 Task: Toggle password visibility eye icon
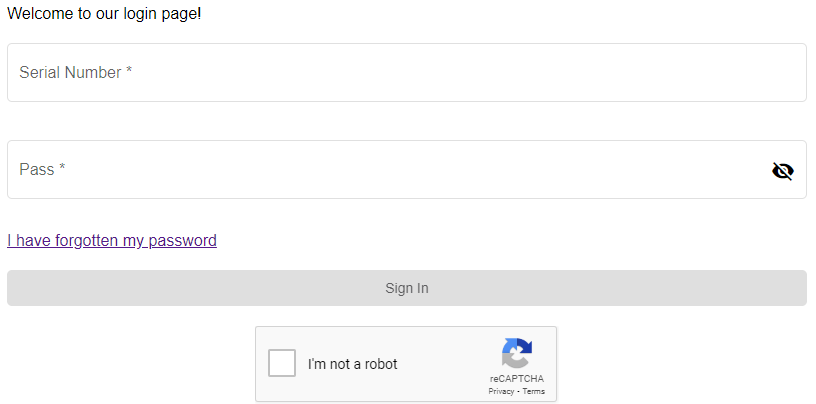point(783,171)
